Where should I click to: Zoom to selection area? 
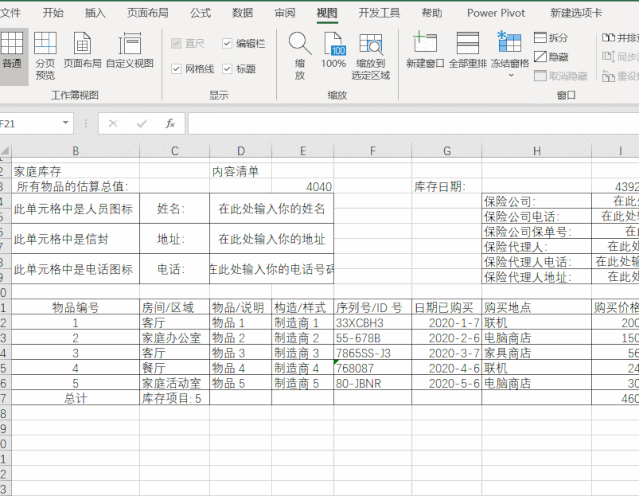tap(370, 55)
